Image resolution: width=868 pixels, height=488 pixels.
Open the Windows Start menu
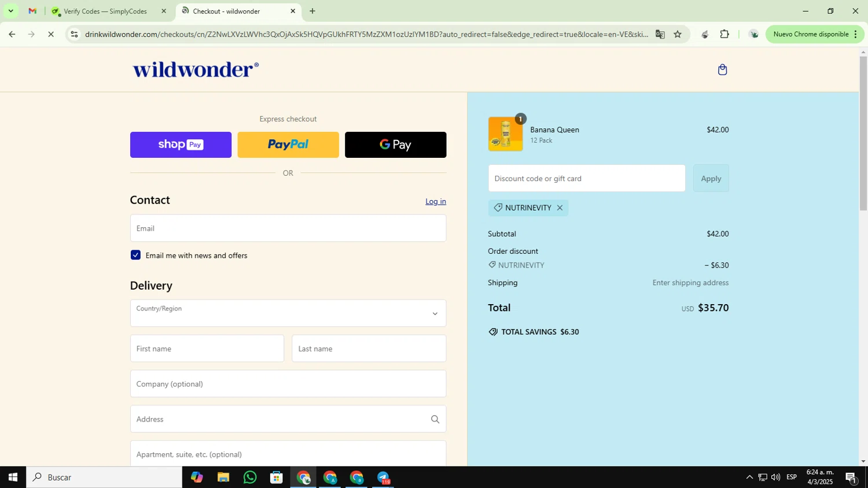[x=13, y=477]
